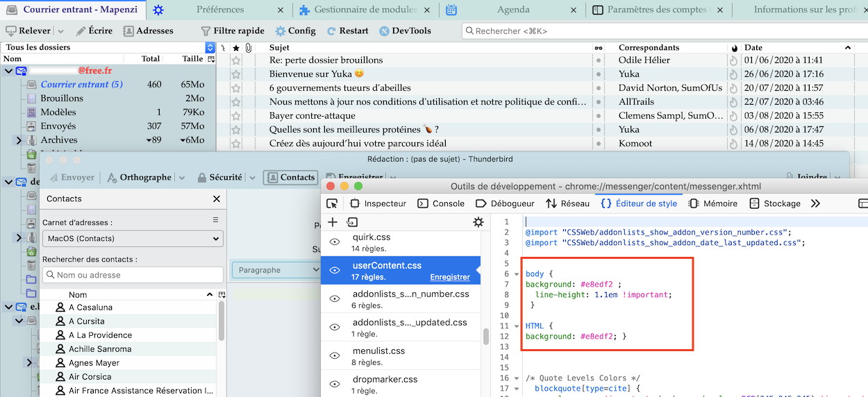Click the Orthographe spell check button
This screenshot has width=868, height=397.
(138, 178)
